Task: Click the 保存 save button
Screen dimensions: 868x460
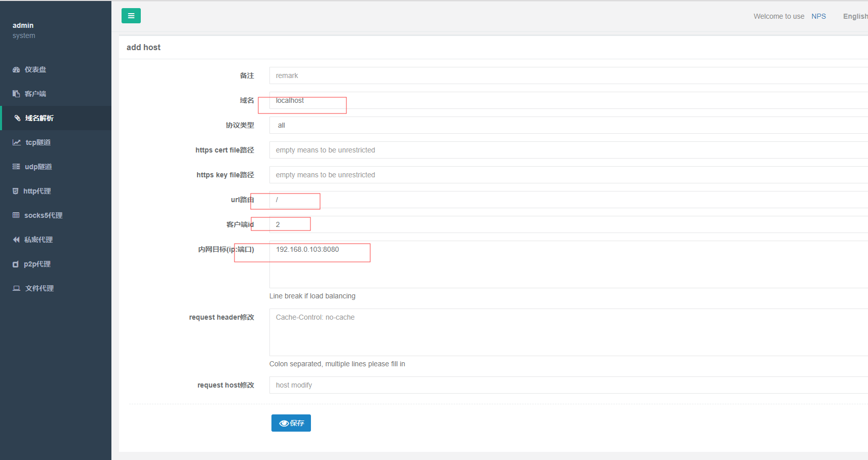Action: [291, 423]
